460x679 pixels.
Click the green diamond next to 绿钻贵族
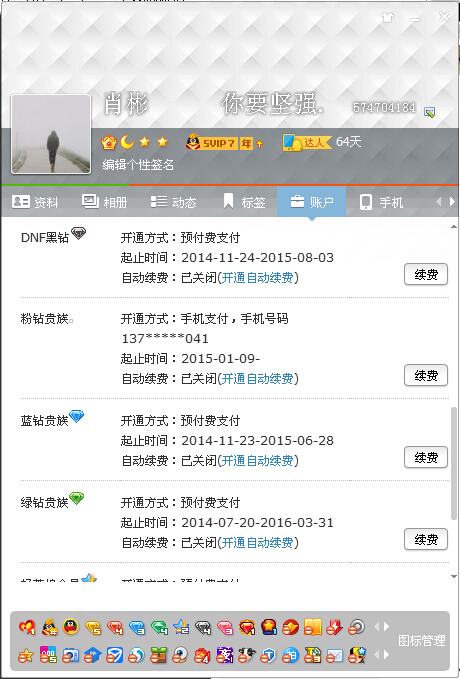(x=77, y=498)
